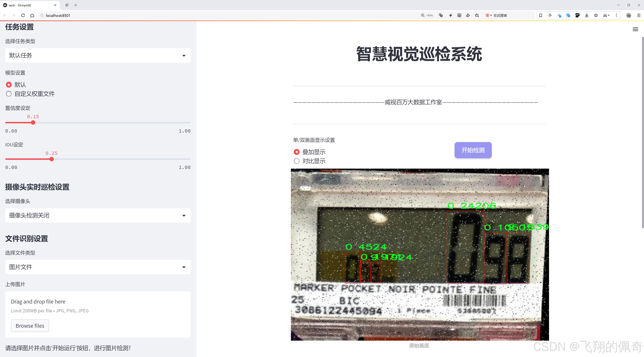Click the Drag and drop file upload area
The width and height of the screenshot is (644, 357).
point(98,315)
